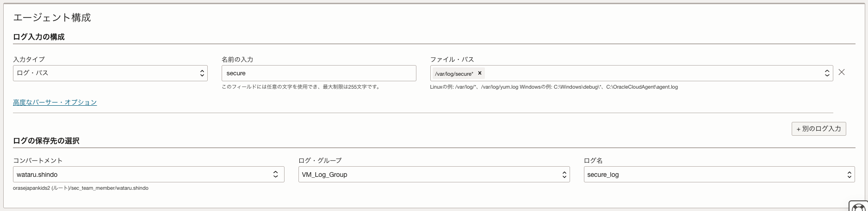
Task: Click the 255文字 limit hint text
Action: (x=301, y=87)
